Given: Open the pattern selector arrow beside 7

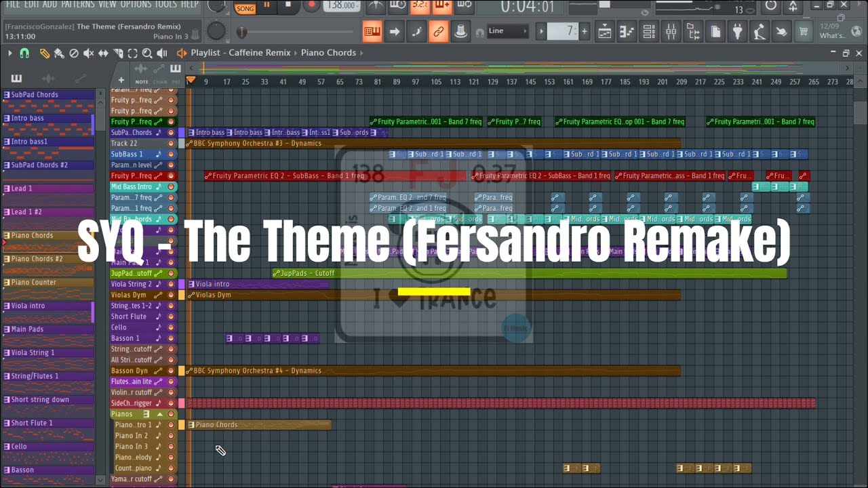Looking at the screenshot, I should pyautogui.click(x=541, y=31).
